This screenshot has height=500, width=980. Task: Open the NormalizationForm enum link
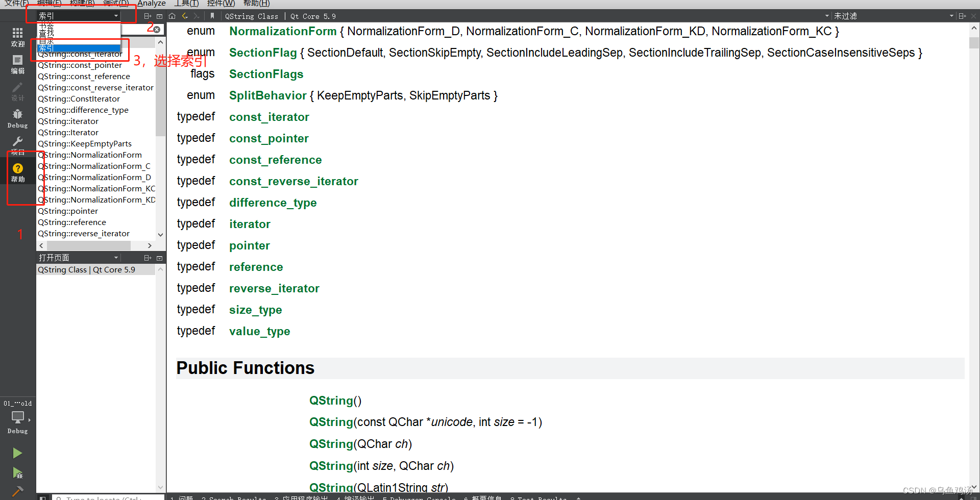point(283,31)
